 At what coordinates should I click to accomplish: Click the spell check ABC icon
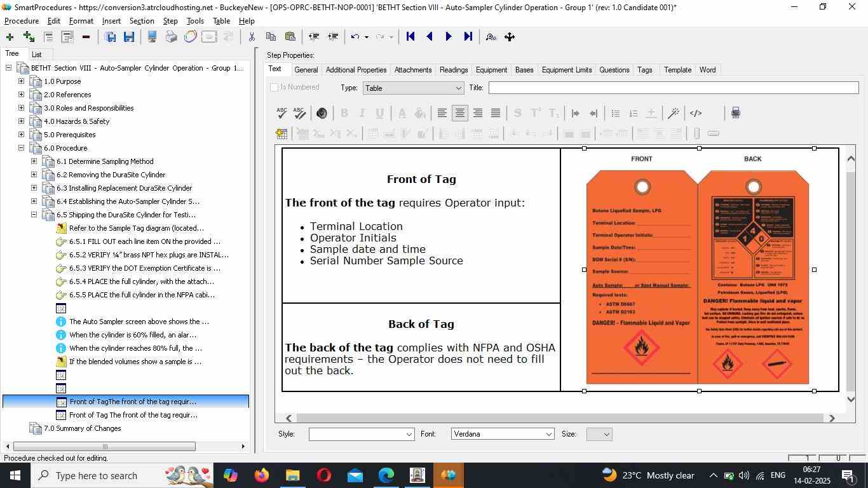point(281,113)
